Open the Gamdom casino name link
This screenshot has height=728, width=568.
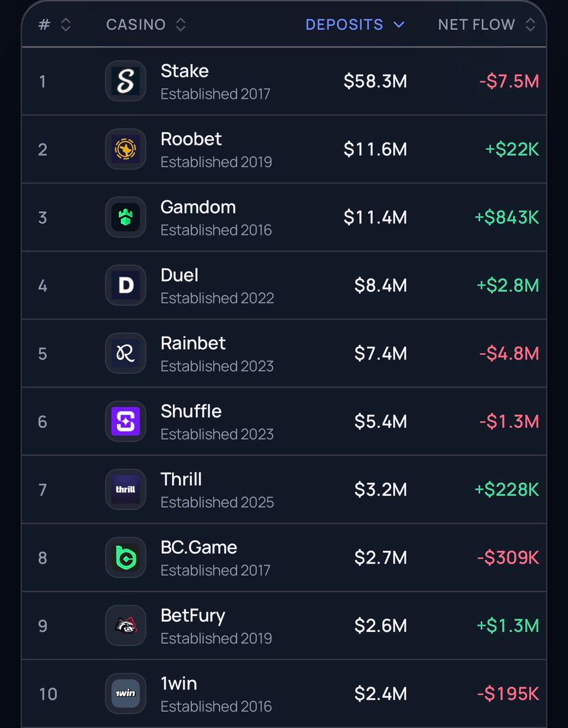click(198, 207)
